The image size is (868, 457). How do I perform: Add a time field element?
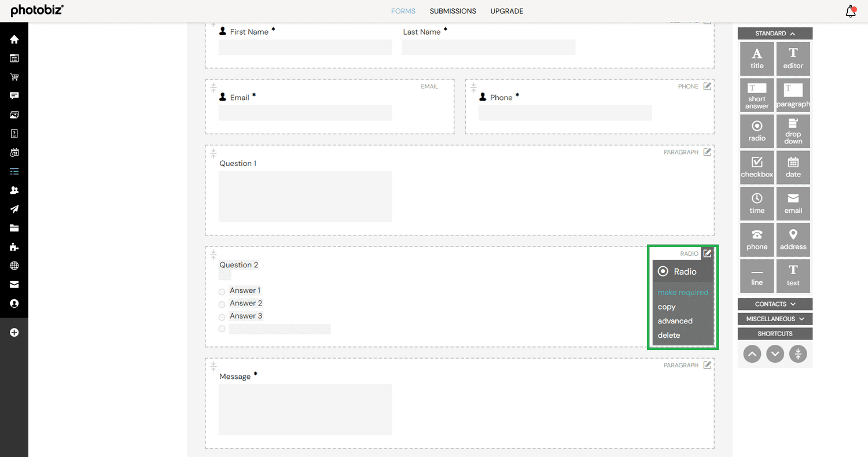point(757,204)
